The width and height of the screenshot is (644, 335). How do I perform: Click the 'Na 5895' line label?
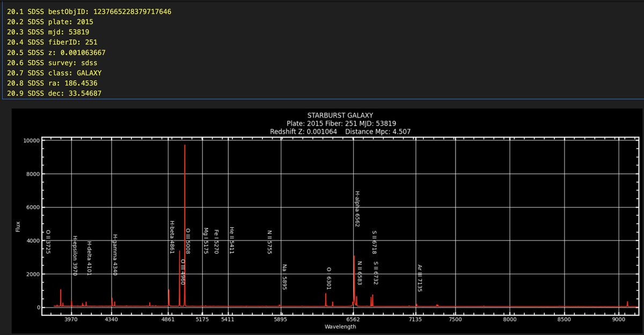tap(284, 278)
